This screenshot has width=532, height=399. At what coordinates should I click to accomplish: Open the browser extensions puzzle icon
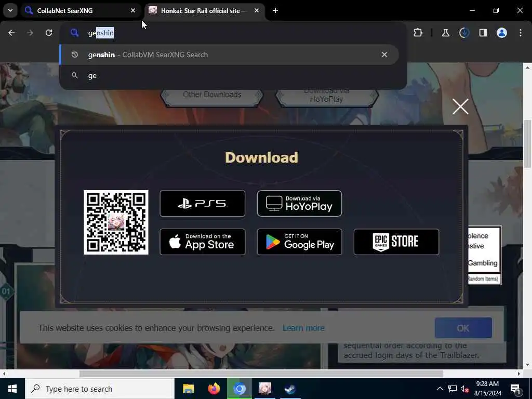tap(418, 33)
